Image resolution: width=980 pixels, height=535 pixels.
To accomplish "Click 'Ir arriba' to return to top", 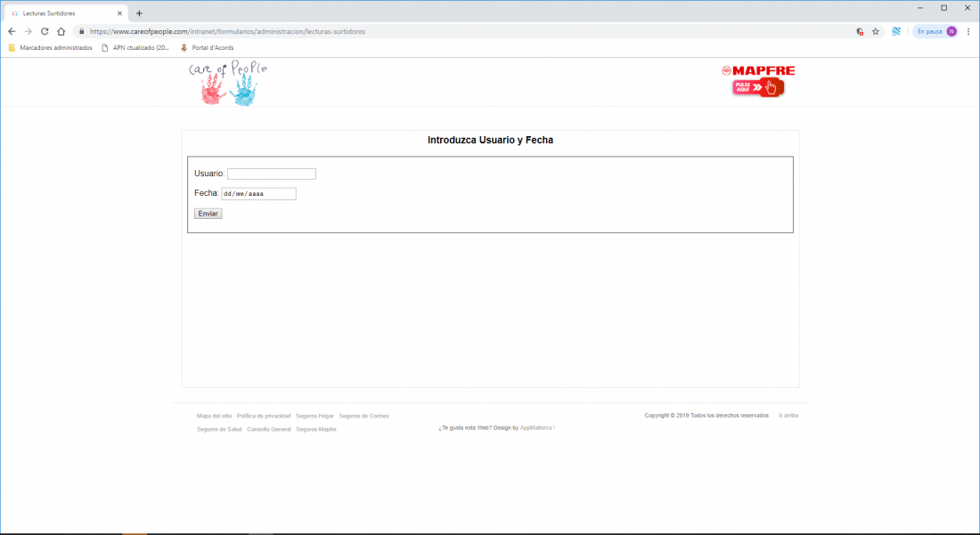I will pyautogui.click(x=788, y=415).
